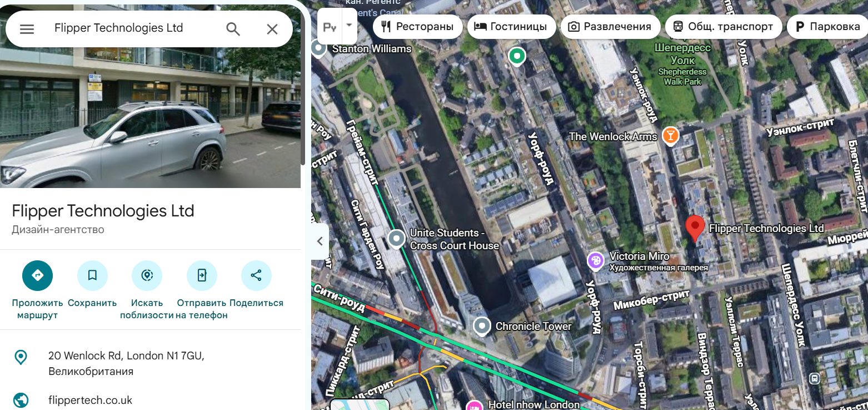868x410 pixels.
Task: Click the Дизайн-агентство category text
Action: 58,229
